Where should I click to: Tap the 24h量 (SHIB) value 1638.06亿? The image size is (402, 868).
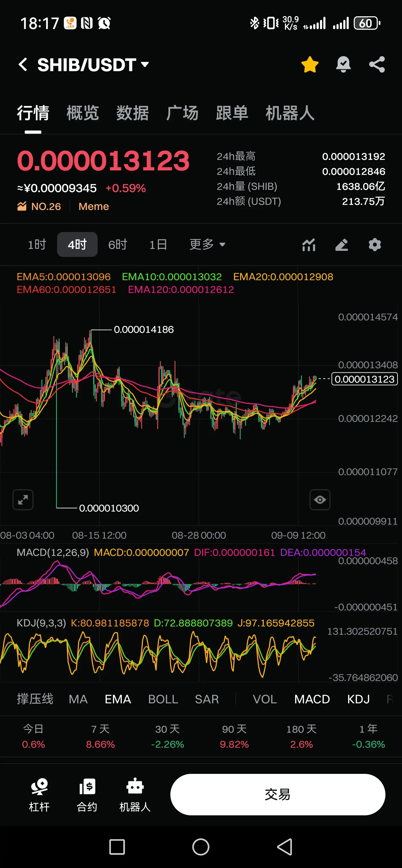tap(361, 186)
